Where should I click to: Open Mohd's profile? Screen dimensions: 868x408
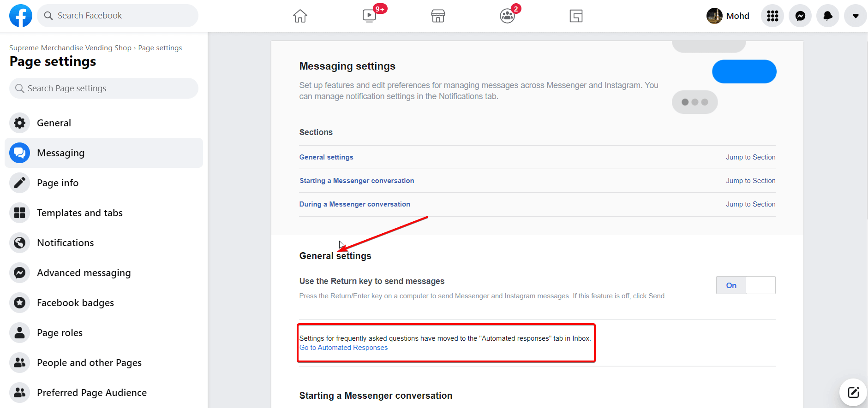[728, 16]
